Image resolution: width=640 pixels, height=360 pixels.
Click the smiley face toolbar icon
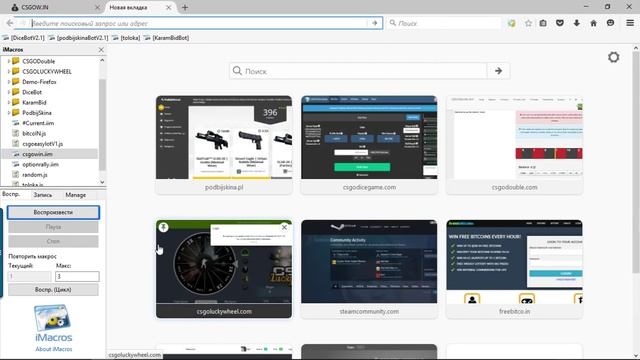610,23
